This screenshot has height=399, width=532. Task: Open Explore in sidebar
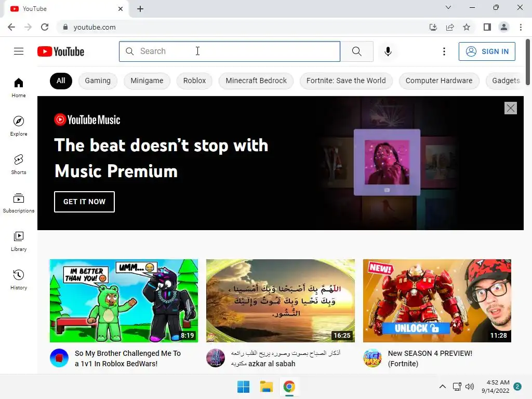19,126
